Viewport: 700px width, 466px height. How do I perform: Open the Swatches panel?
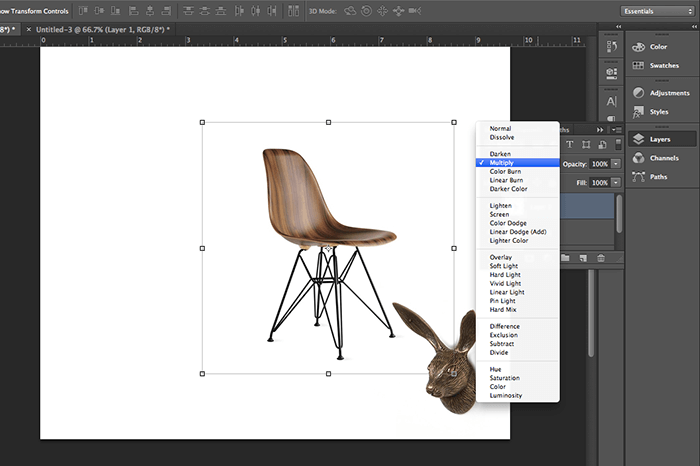pos(661,65)
